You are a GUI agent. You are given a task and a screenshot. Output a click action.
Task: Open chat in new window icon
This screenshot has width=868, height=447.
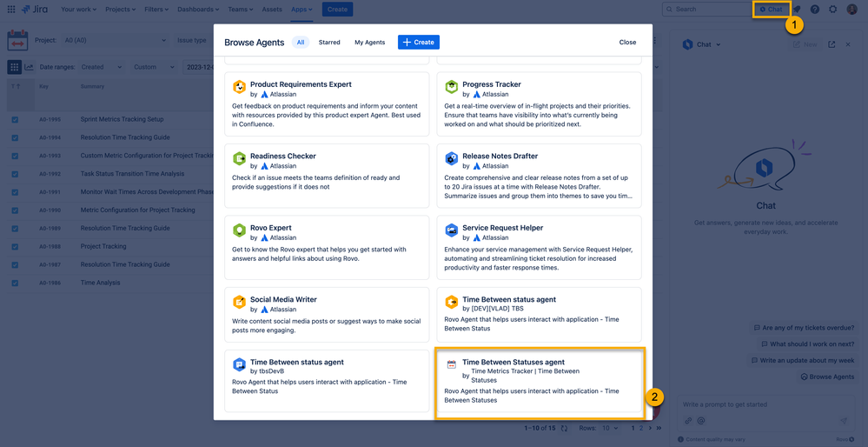[x=832, y=44]
